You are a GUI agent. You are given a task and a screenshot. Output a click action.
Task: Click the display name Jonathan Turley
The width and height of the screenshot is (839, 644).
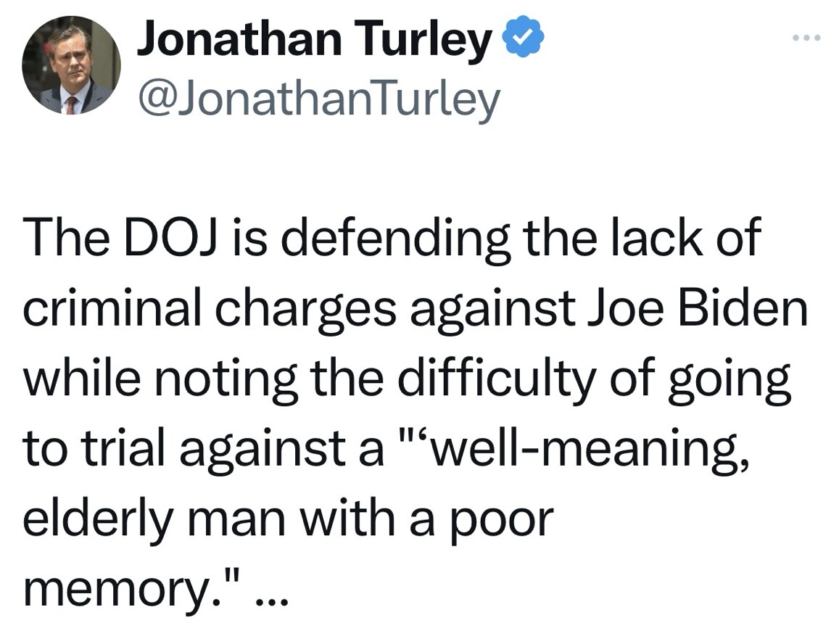pyautogui.click(x=313, y=38)
